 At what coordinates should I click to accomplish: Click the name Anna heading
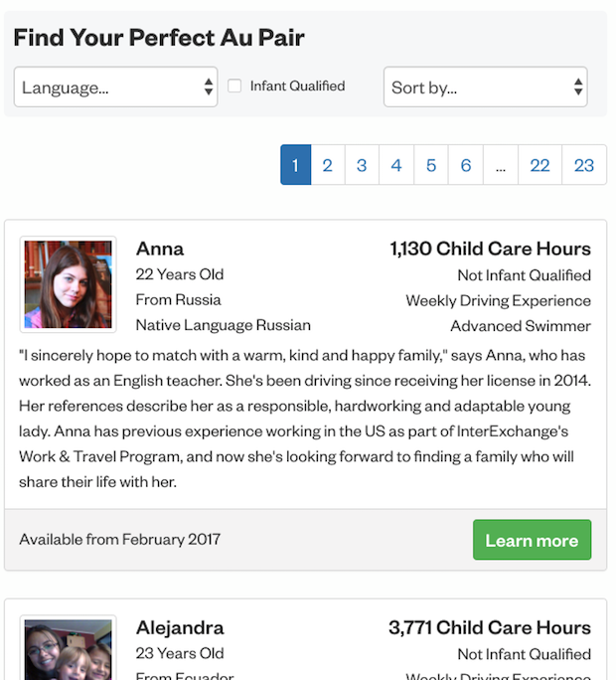pyautogui.click(x=160, y=249)
